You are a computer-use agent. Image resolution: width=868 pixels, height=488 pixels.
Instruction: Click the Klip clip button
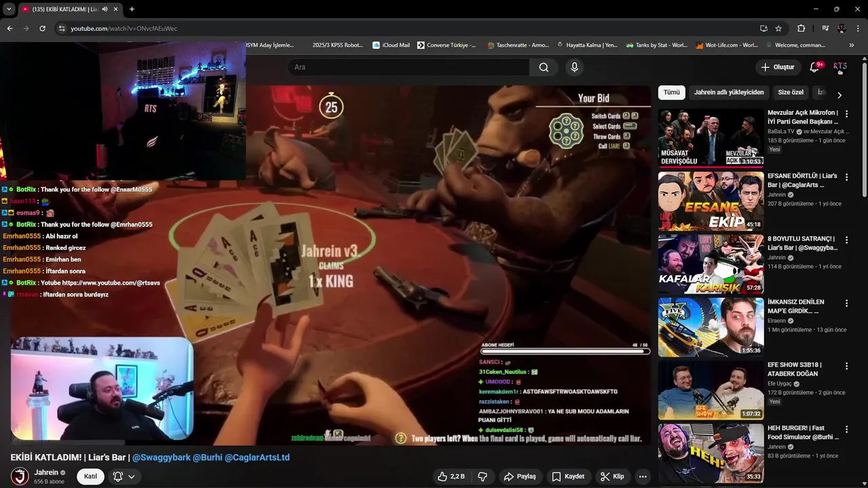612,476
